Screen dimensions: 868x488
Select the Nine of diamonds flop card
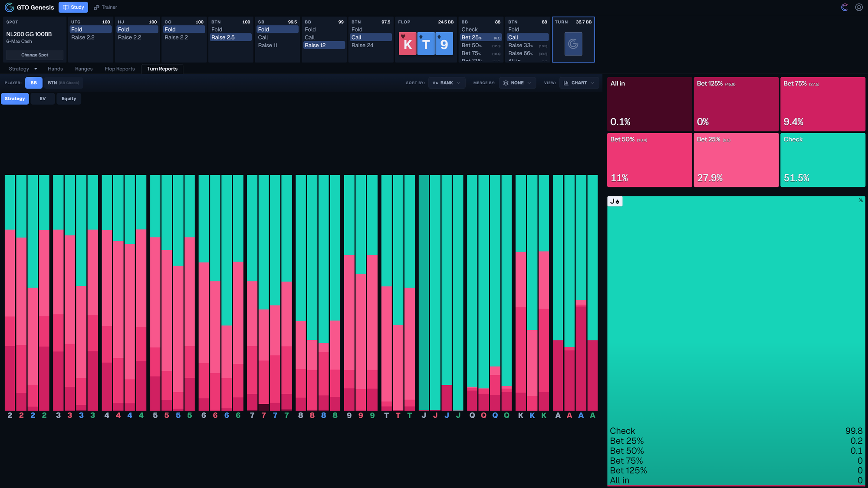(444, 43)
